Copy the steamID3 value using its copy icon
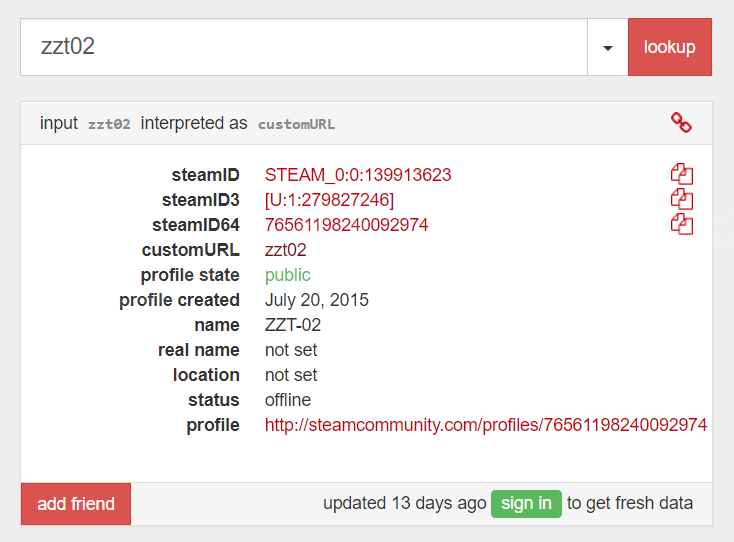The image size is (734, 542). [681, 200]
